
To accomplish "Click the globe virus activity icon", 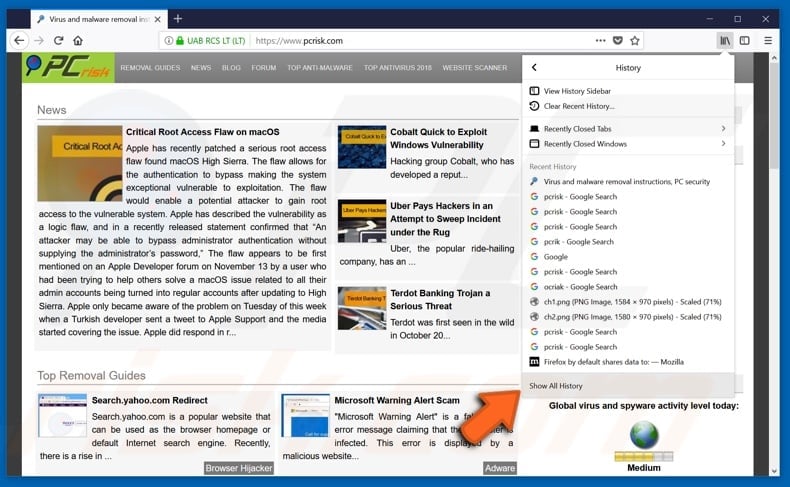I will [644, 435].
